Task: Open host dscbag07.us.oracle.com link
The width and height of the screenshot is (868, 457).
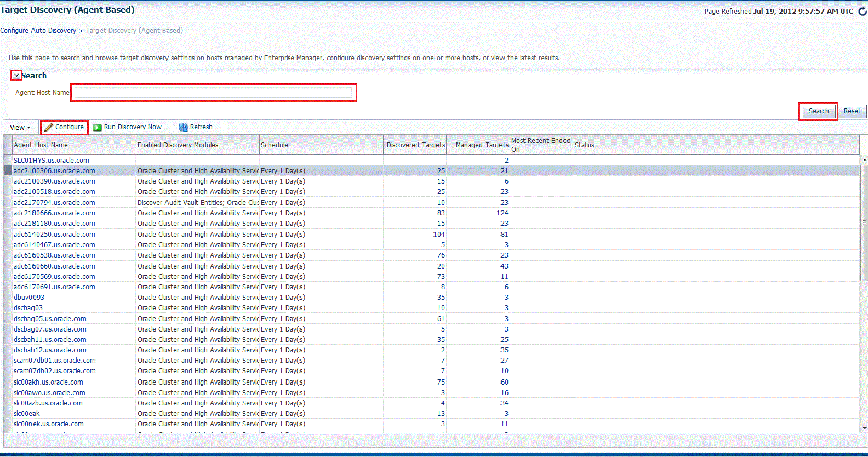Action: click(x=50, y=329)
